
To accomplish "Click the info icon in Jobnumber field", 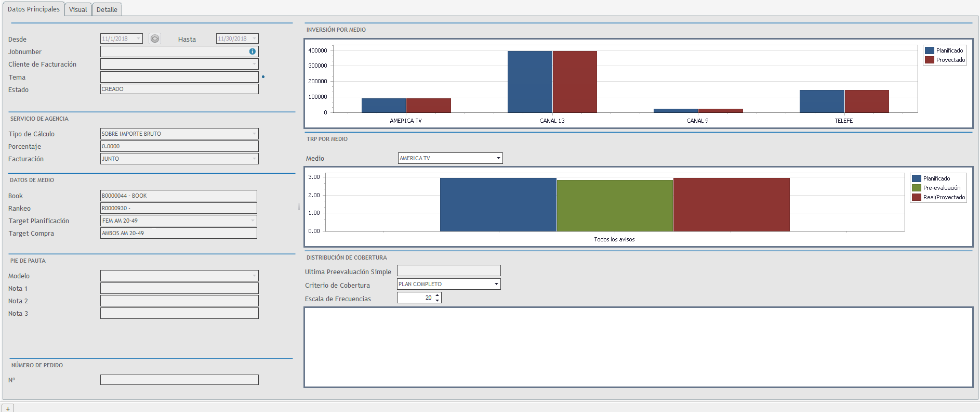I will coord(252,51).
